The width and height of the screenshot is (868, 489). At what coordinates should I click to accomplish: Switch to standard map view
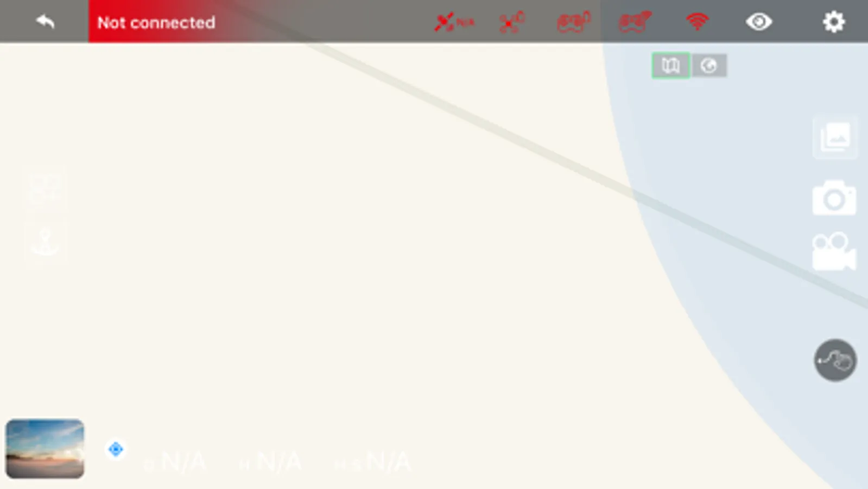(x=670, y=66)
